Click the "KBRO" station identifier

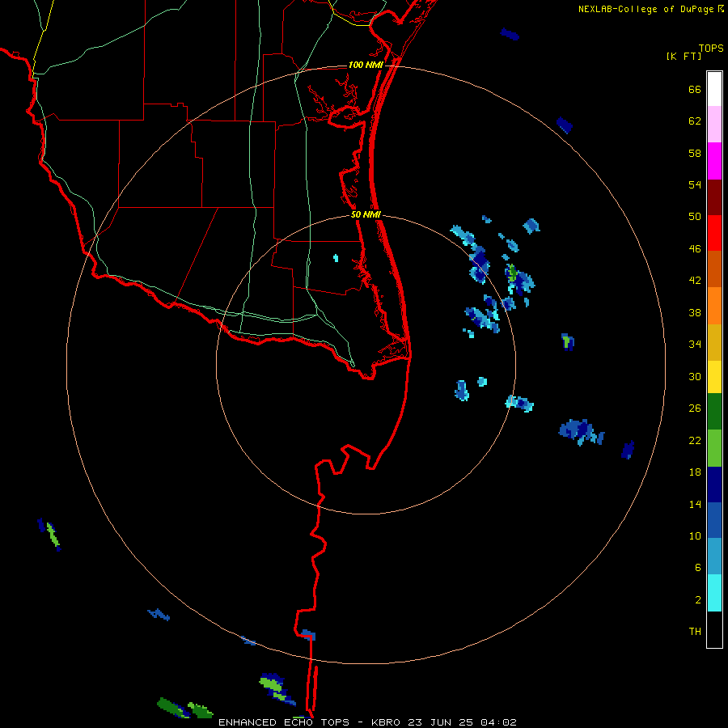click(x=387, y=722)
